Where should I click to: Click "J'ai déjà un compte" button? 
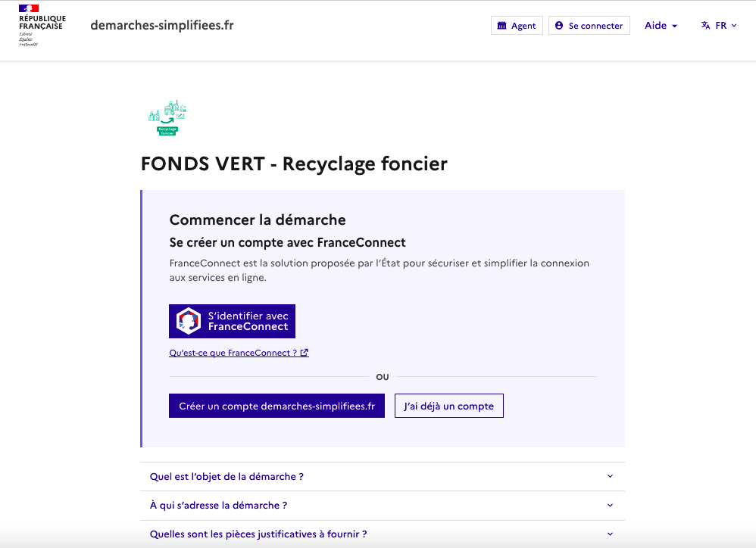(x=448, y=406)
